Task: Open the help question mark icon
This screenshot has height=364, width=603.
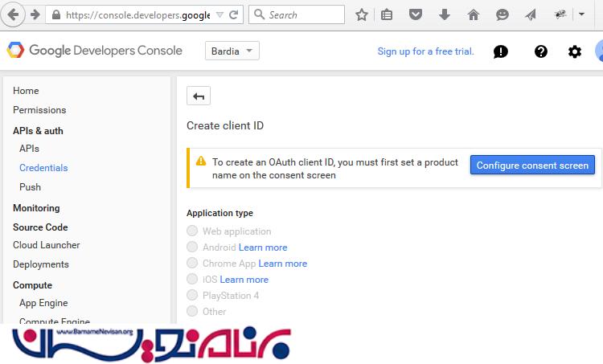Action: [541, 51]
